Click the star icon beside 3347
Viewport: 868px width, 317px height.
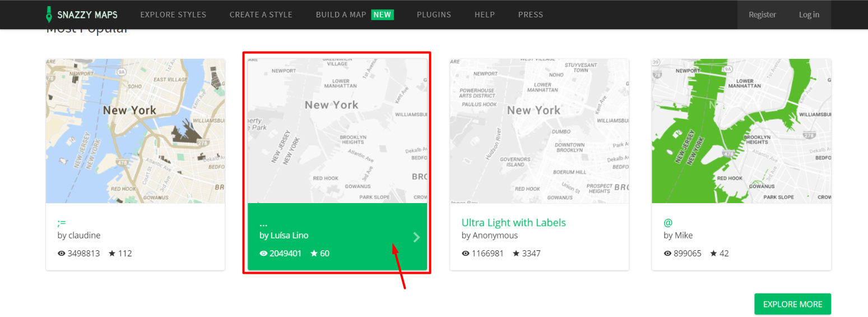[x=516, y=254]
